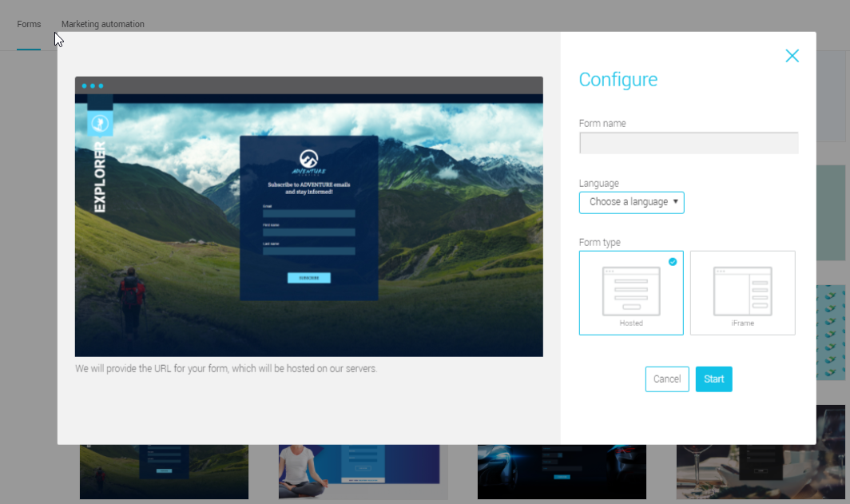Open the Choose a language dropdown
850x504 pixels.
(631, 202)
